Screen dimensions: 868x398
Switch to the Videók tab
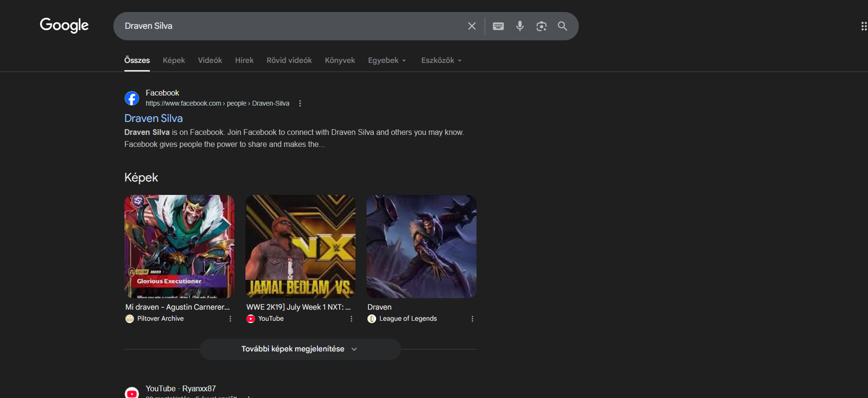click(x=210, y=60)
